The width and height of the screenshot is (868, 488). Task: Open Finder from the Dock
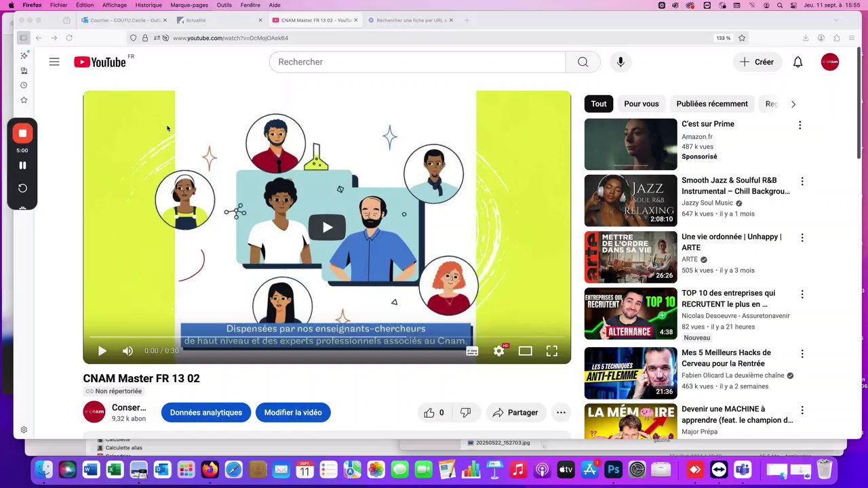pyautogui.click(x=43, y=469)
